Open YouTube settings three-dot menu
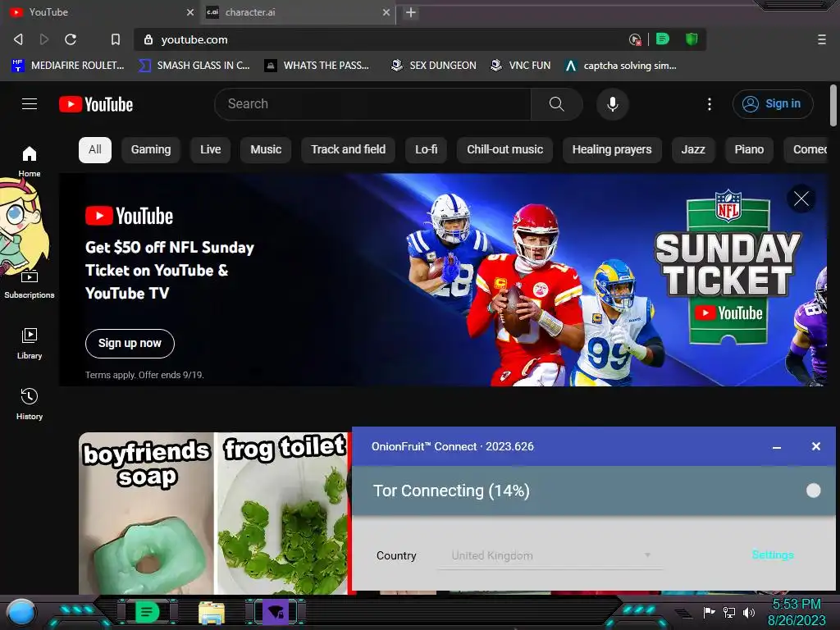The image size is (840, 630). point(710,104)
